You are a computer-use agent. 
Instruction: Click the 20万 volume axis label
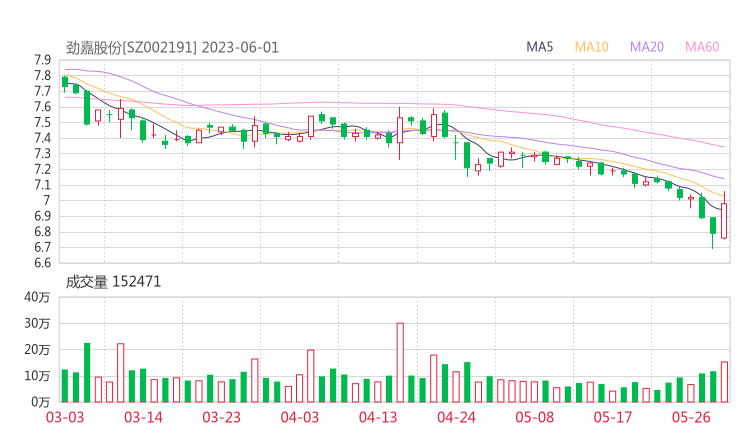point(37,350)
